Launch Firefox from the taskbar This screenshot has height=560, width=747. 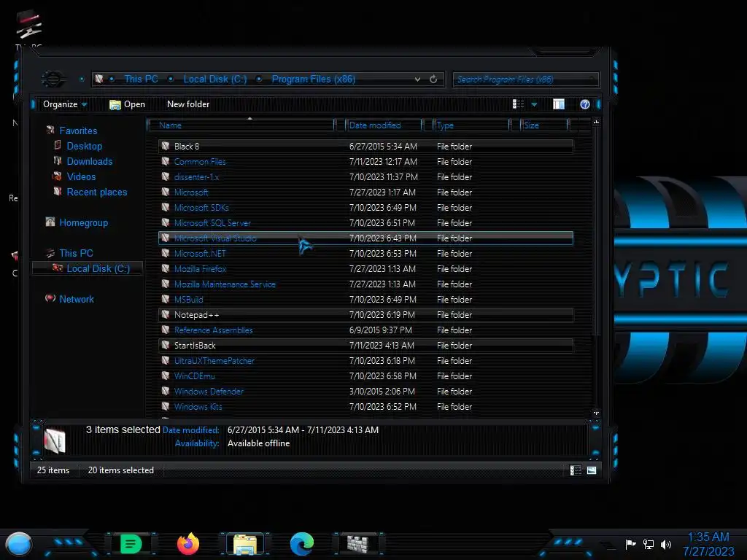[x=188, y=544]
